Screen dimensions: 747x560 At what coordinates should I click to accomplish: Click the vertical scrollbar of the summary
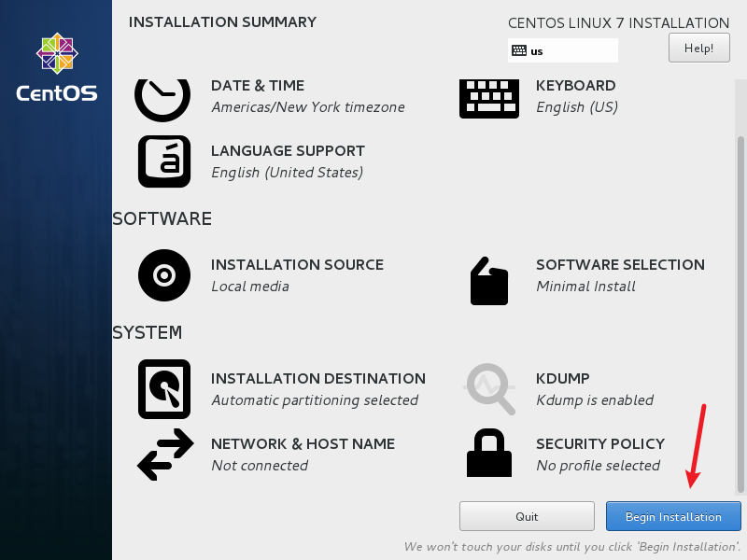[x=740, y=315]
